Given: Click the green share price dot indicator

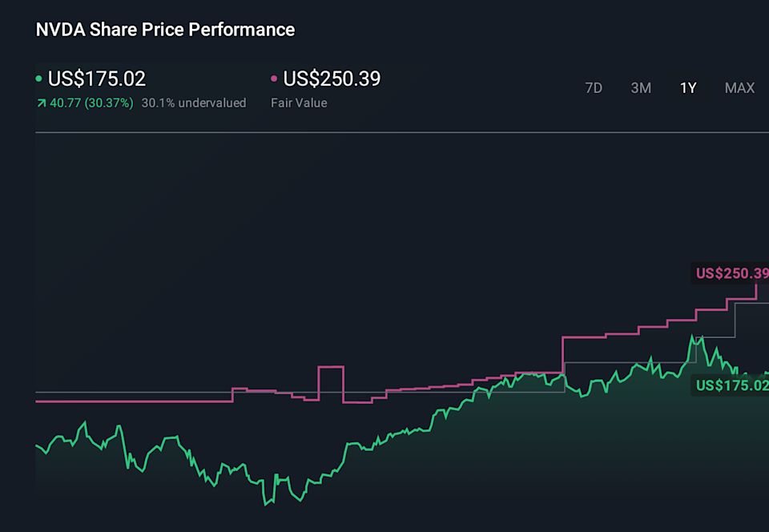Looking at the screenshot, I should (x=39, y=79).
